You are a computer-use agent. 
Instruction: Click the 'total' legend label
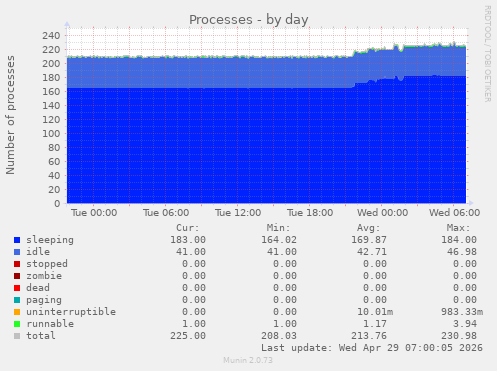pos(41,336)
